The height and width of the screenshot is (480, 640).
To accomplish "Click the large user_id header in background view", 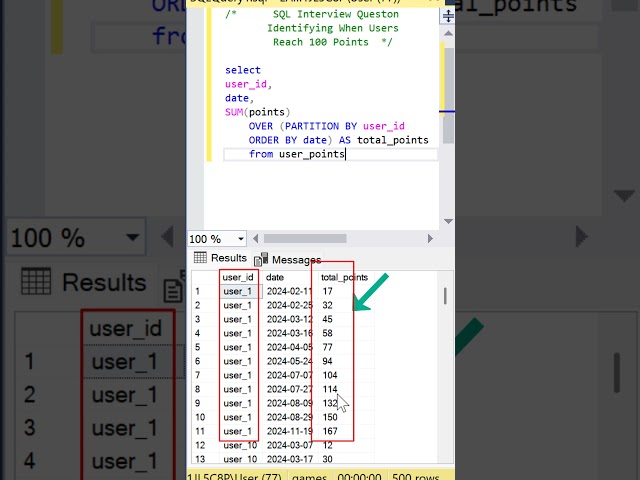I will coord(125,328).
